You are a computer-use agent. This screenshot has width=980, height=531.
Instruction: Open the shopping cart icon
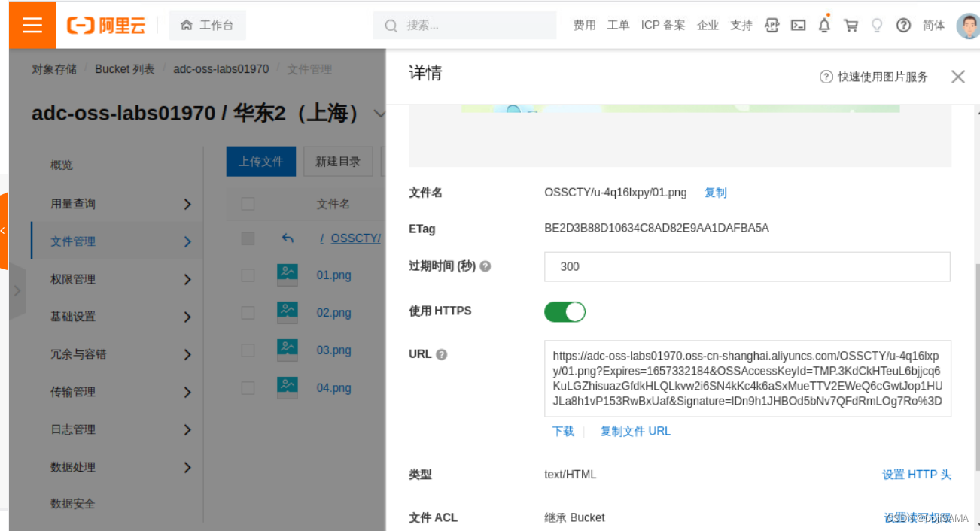(851, 25)
